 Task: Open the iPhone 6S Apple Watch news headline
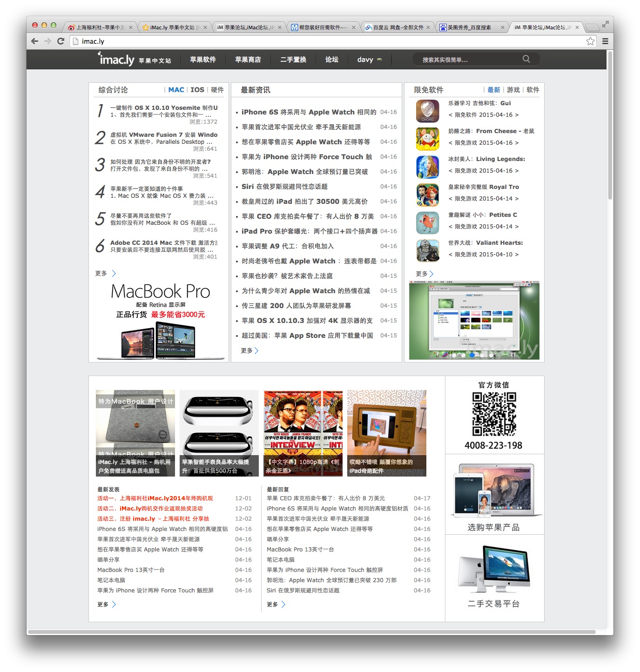click(x=309, y=112)
